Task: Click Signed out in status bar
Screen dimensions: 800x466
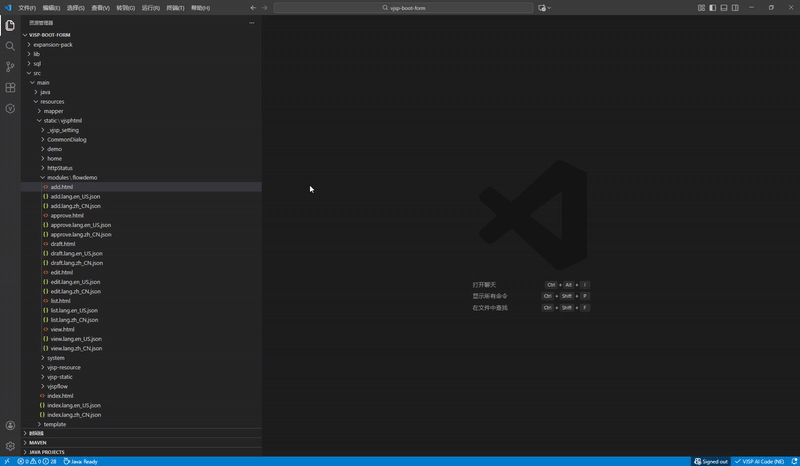Action: [711, 462]
